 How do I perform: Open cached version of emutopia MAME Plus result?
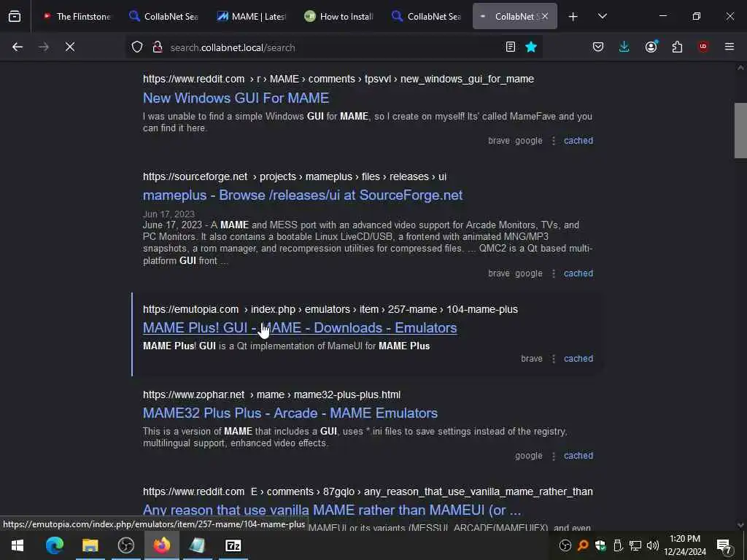coord(578,359)
